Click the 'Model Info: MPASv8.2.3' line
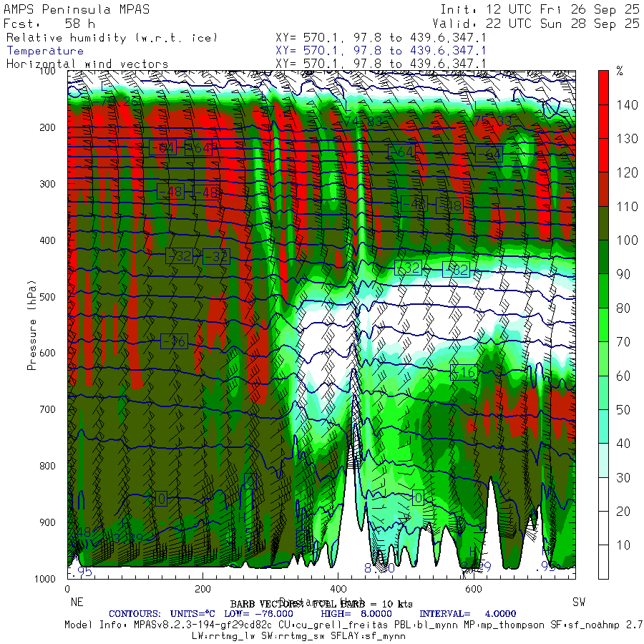 pos(353,625)
